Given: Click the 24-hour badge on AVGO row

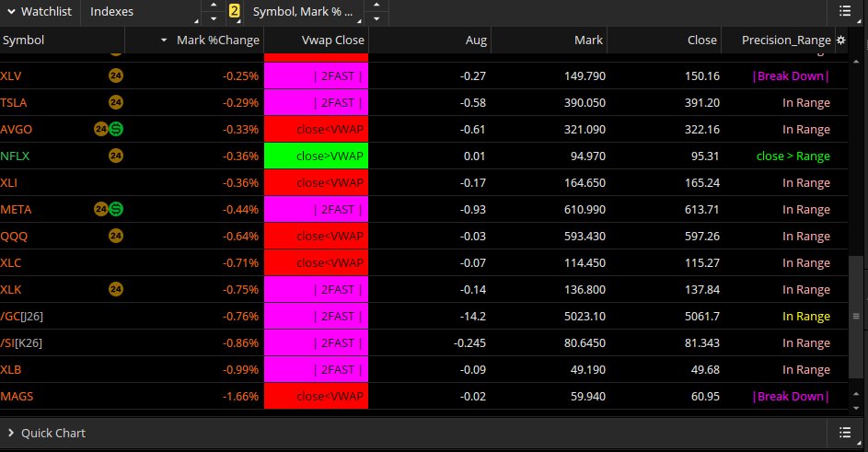Looking at the screenshot, I should tap(100, 129).
